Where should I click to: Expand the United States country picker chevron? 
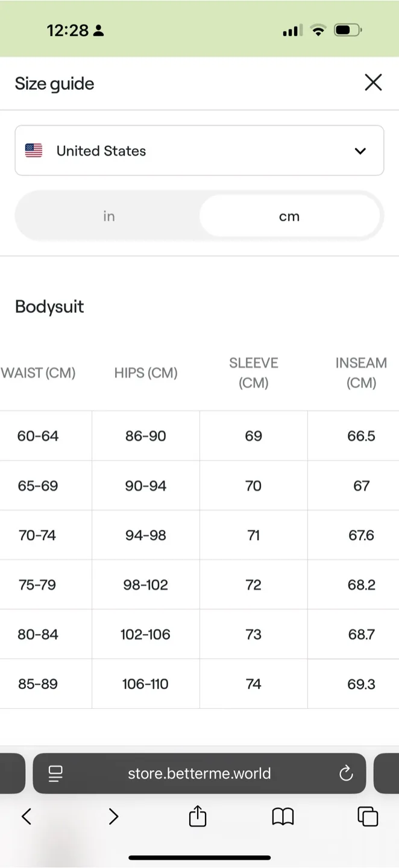[360, 151]
